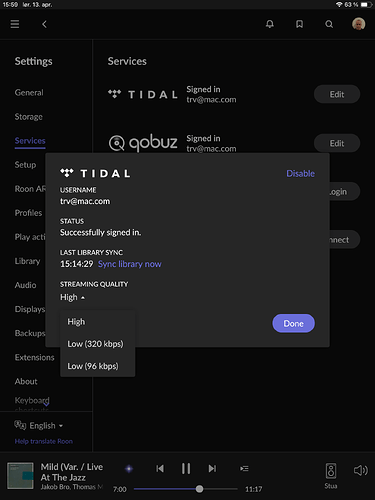Choose Low (320 kbps) streaming quality
This screenshot has width=375, height=500.
click(95, 344)
